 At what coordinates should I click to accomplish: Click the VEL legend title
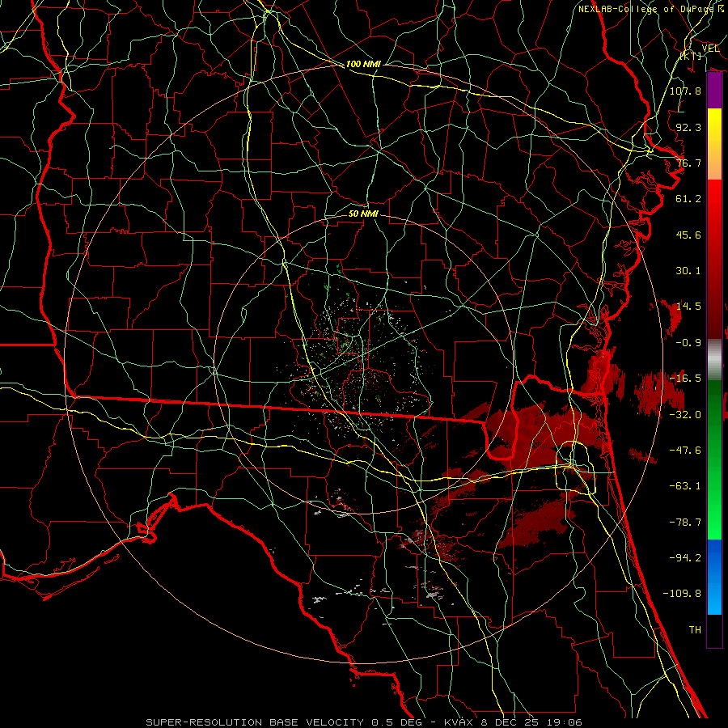tap(710, 49)
